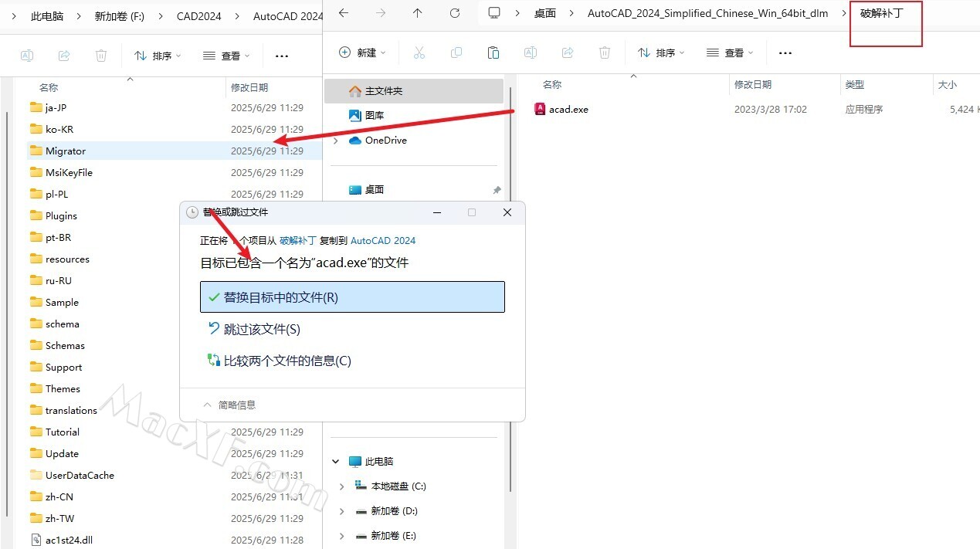Viewport: 980px width, 549px height.
Task: Click Cut scissors icon in right toolbar
Action: 419,53
